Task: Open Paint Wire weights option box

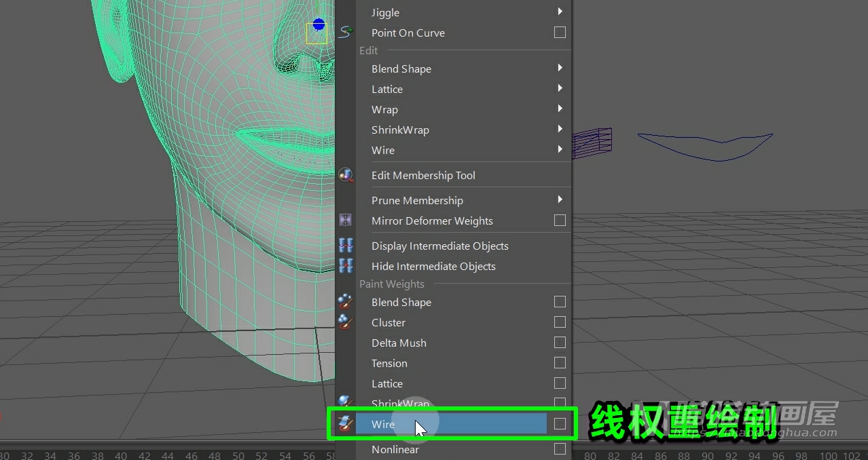Action: (x=560, y=423)
